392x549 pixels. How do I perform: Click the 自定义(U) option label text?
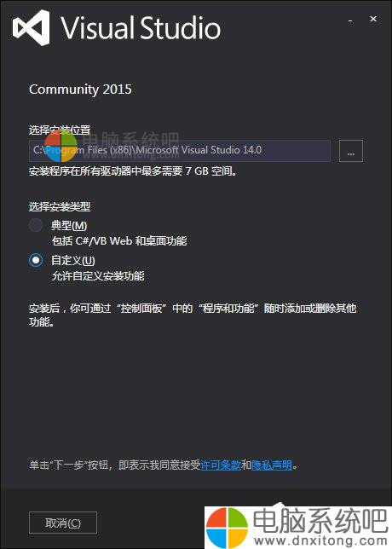(x=73, y=260)
